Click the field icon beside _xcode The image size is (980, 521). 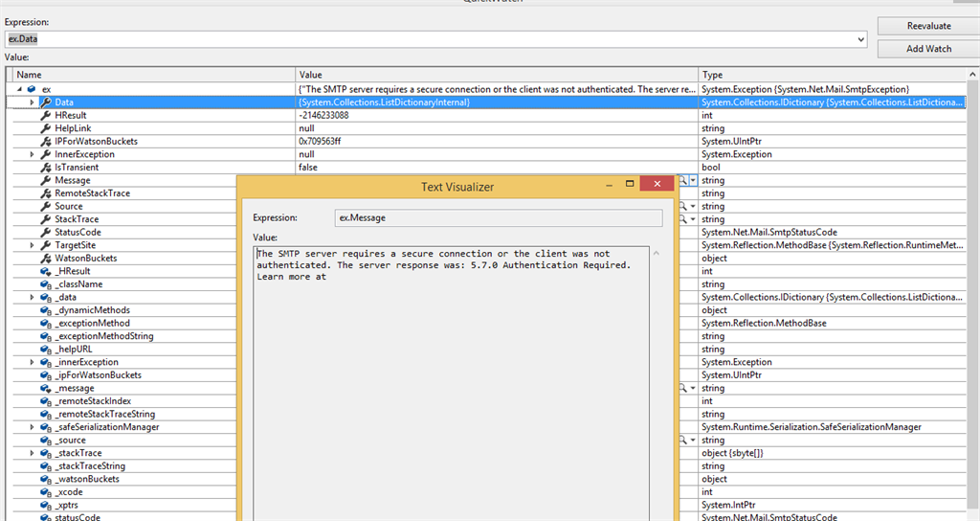pos(46,492)
